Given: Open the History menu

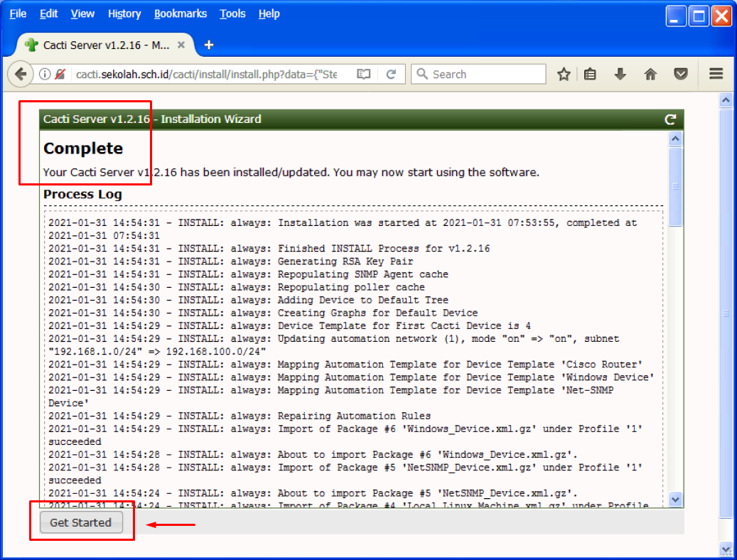Looking at the screenshot, I should (124, 14).
